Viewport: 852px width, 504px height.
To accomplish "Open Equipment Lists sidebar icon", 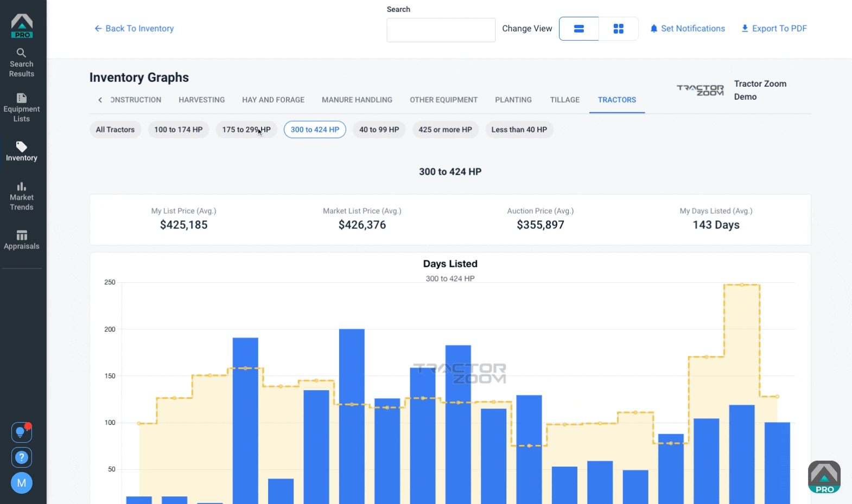I will pyautogui.click(x=22, y=108).
